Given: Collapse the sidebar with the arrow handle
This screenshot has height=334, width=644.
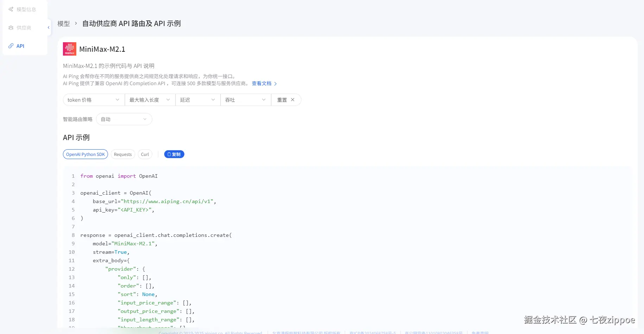Looking at the screenshot, I should 49,27.
